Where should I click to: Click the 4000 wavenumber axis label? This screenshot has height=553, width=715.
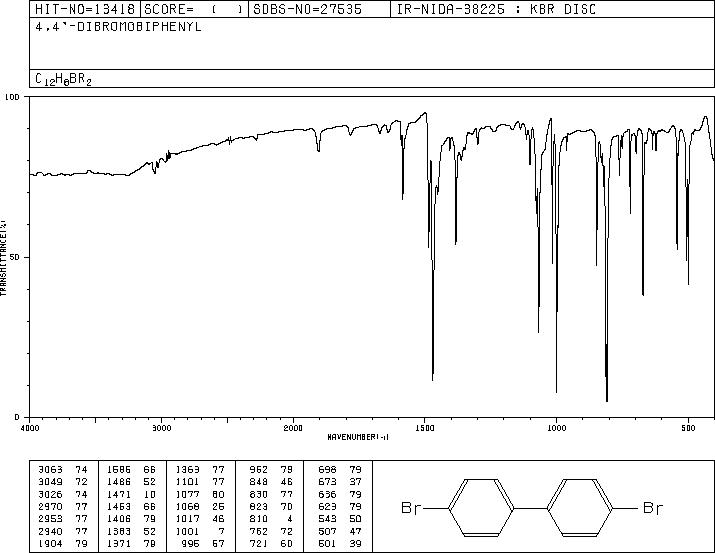30,428
